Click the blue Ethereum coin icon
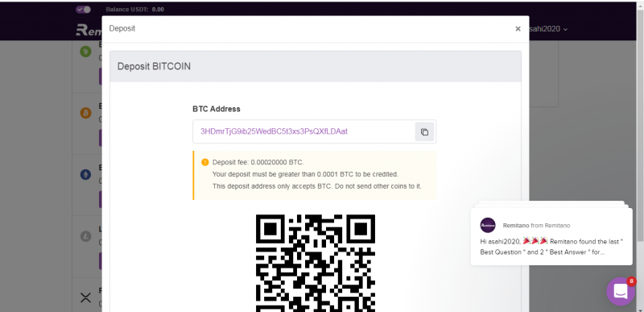644x312 pixels. [85, 174]
